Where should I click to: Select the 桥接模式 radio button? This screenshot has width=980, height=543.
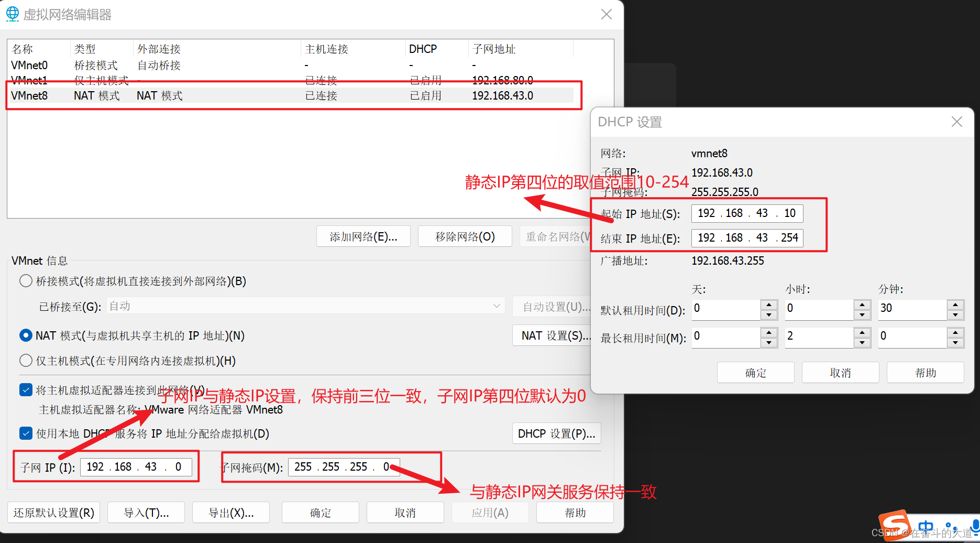pyautogui.click(x=26, y=281)
